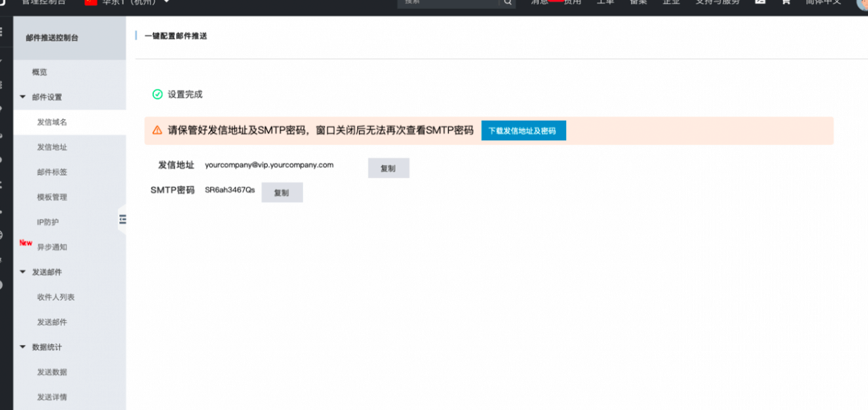868x410 pixels.
Task: Switch language via 简体中文 in top bar
Action: 823,3
